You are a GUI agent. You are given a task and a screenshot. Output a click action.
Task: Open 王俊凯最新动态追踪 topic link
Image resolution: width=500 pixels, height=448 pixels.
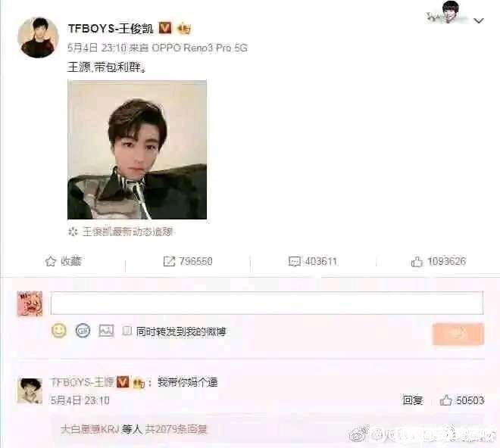click(x=127, y=232)
